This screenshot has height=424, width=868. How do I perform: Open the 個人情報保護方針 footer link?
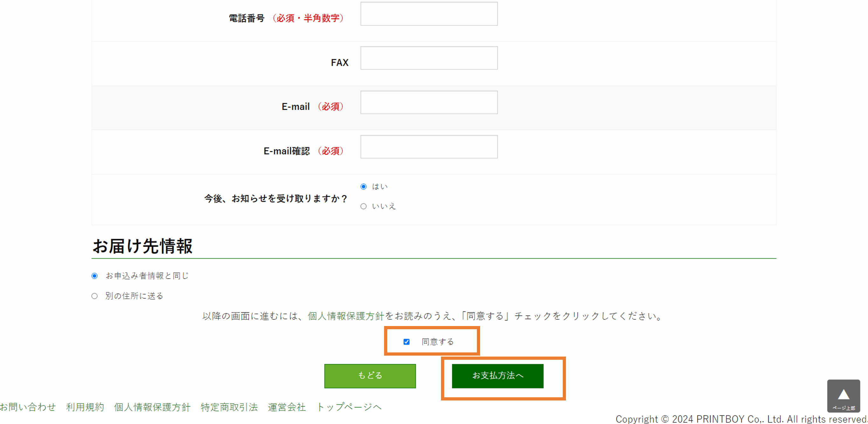152,407
